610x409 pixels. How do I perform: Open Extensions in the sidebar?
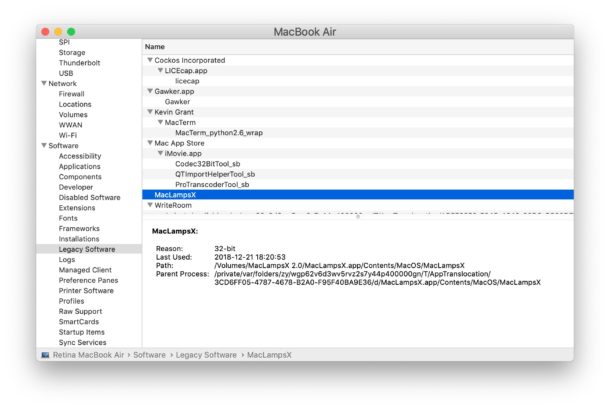pos(77,208)
